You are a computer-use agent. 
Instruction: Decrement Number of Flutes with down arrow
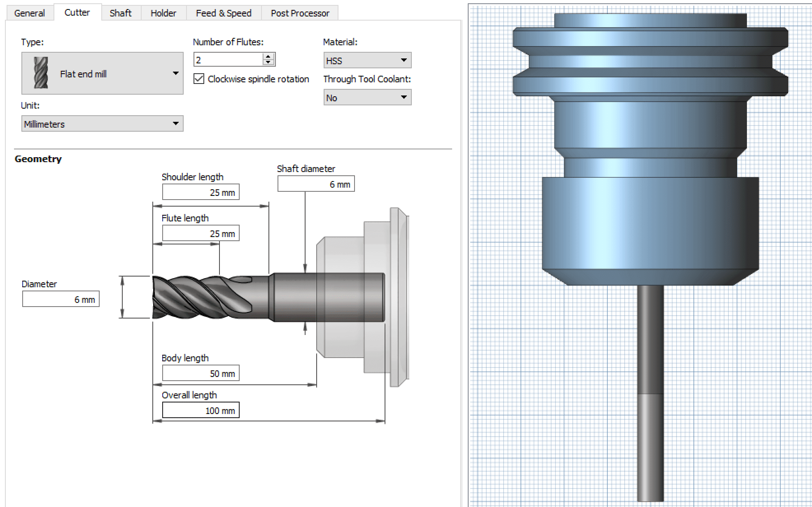(x=268, y=62)
